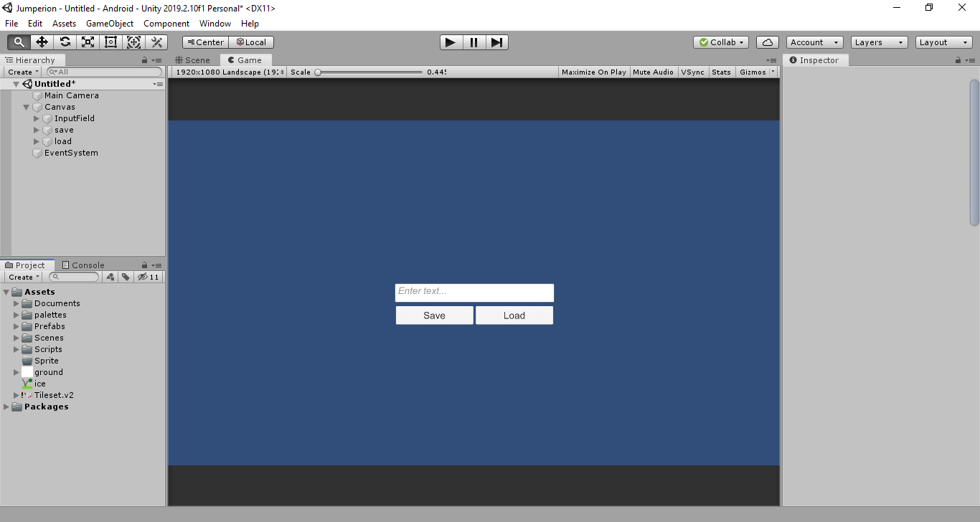Collapse the Untitled scene in Hierarchy
The width and height of the screenshot is (980, 522).
point(17,84)
